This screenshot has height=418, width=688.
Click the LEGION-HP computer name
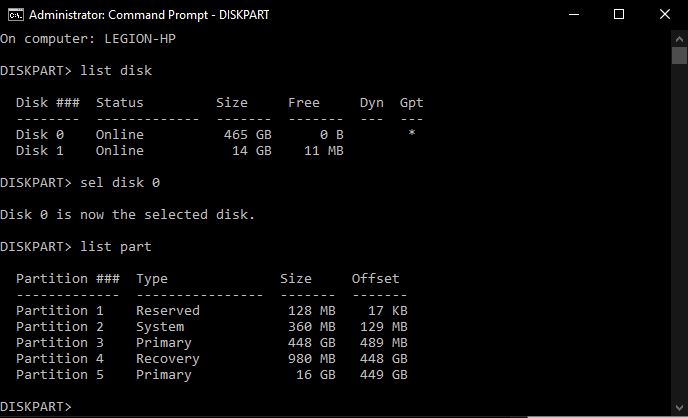140,39
